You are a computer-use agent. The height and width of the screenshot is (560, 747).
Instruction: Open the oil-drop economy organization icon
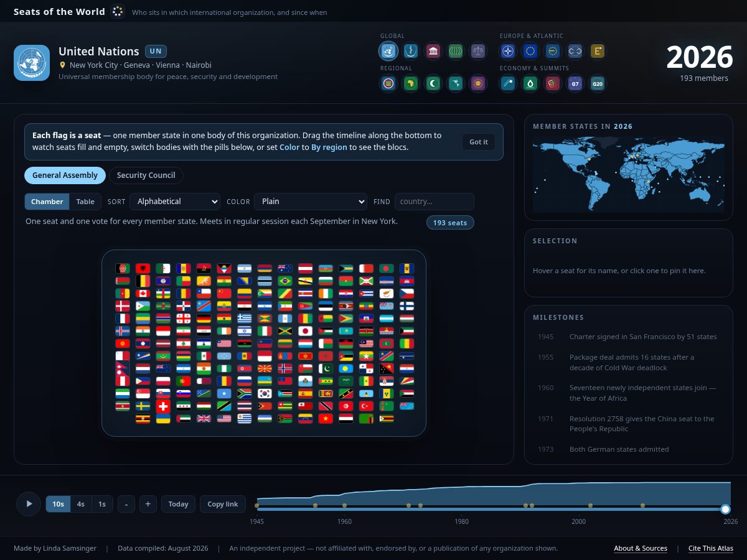(x=530, y=83)
